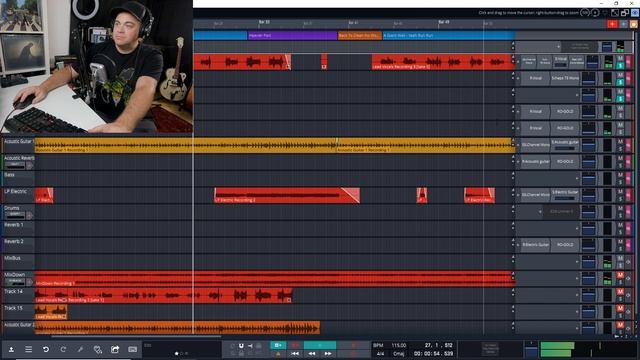Click the Redo arrow icon

pos(63,349)
